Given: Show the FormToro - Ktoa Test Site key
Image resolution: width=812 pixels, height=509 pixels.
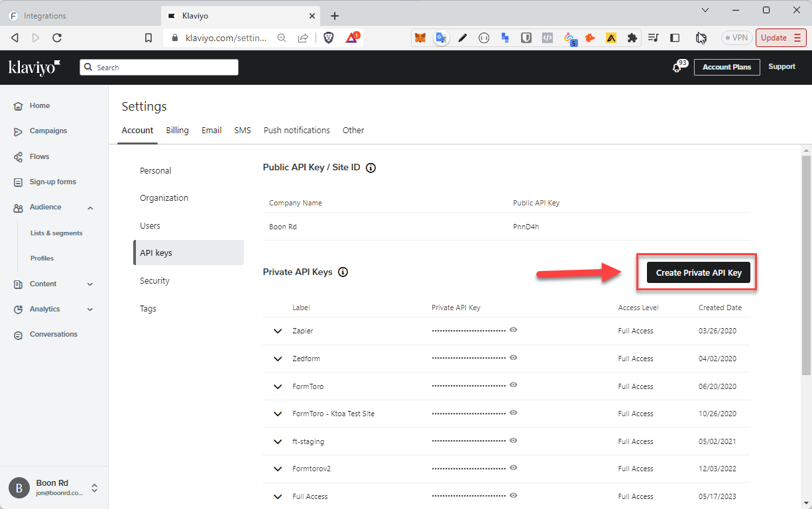Looking at the screenshot, I should click(x=513, y=412).
